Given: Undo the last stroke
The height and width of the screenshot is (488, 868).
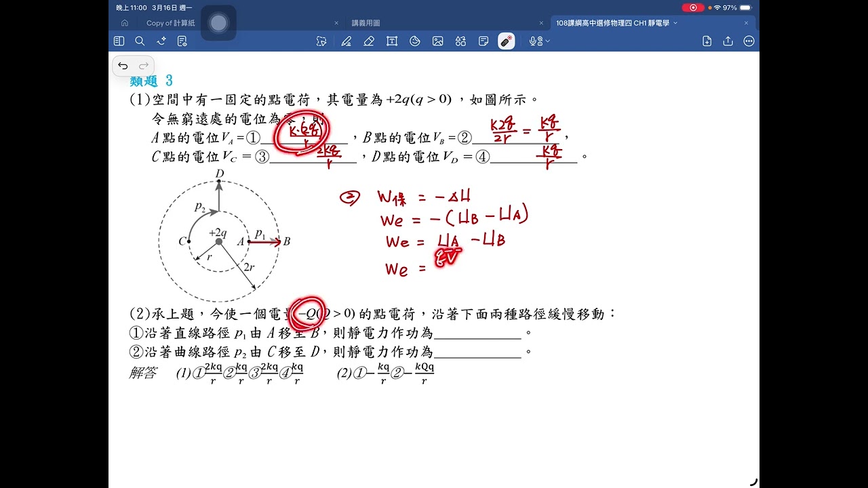Looking at the screenshot, I should (x=123, y=66).
